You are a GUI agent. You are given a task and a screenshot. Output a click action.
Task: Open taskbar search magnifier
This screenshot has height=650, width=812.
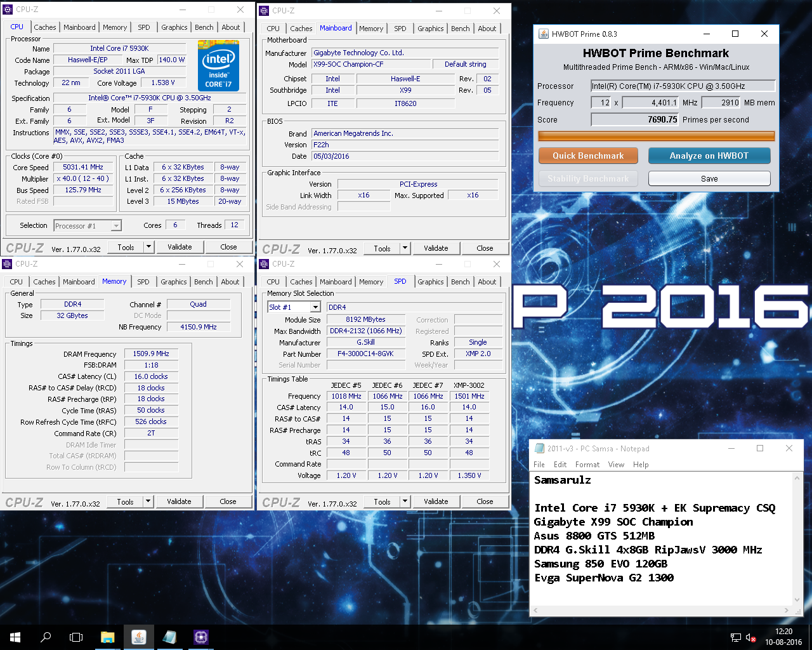point(46,637)
